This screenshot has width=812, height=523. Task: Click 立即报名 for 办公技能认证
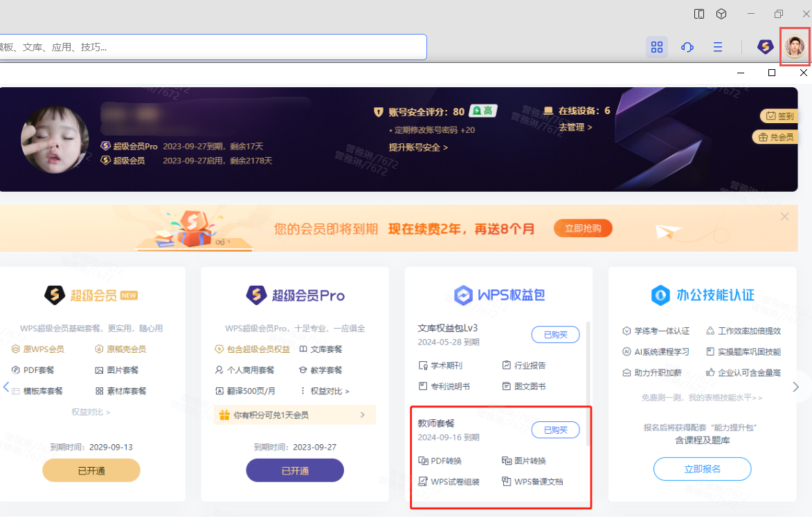pyautogui.click(x=702, y=469)
